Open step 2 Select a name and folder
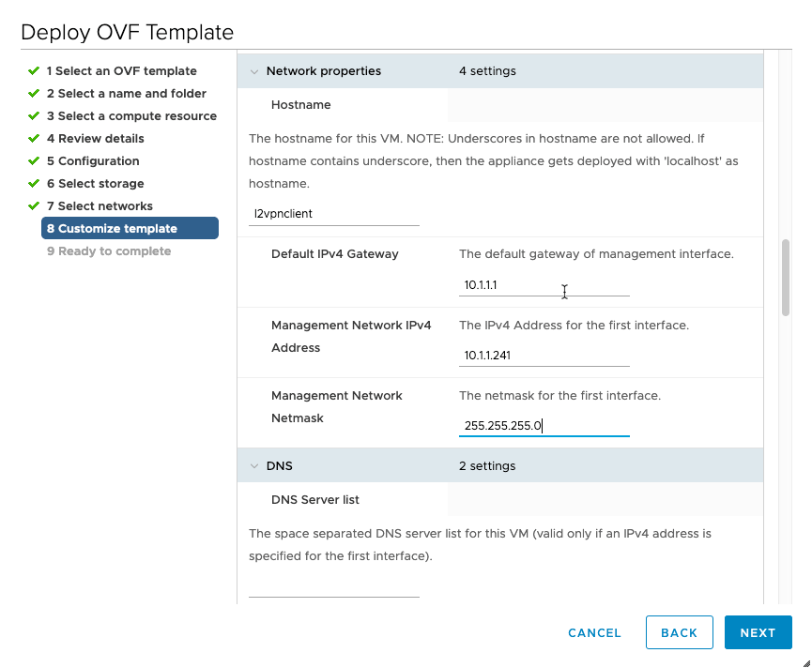 click(x=126, y=94)
